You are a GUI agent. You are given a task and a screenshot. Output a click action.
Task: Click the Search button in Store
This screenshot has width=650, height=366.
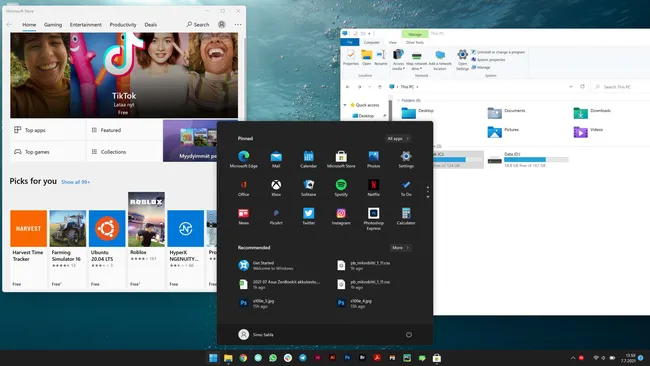pyautogui.click(x=198, y=24)
